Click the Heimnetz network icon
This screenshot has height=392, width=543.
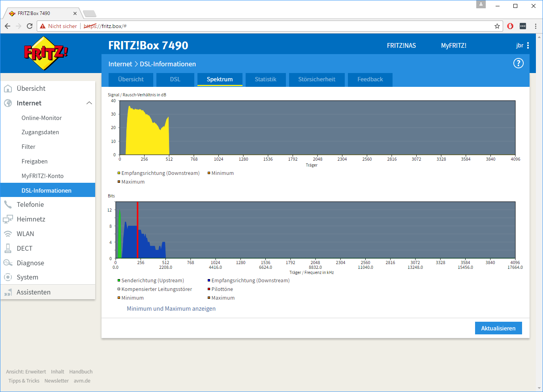8,219
